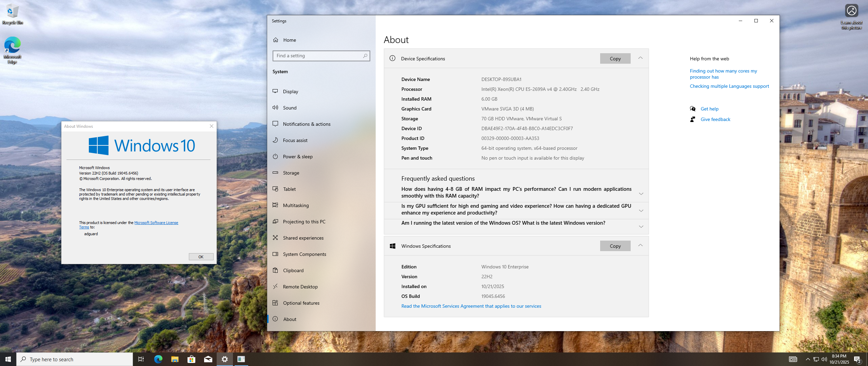Viewport: 868px width, 366px height.
Task: Open File Explorer from the taskbar
Action: 175,359
